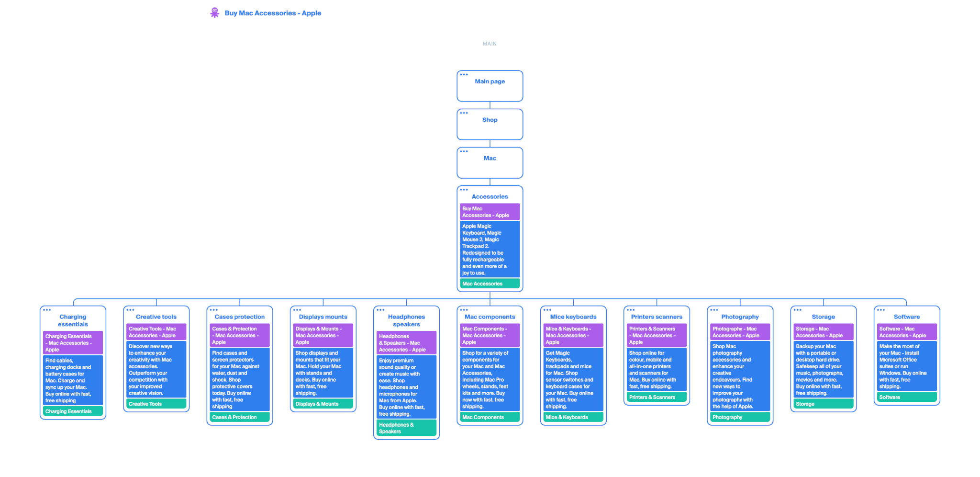Image resolution: width=980 pixels, height=477 pixels.
Task: Open the three-dot menu on Creative tools card
Action: click(130, 309)
